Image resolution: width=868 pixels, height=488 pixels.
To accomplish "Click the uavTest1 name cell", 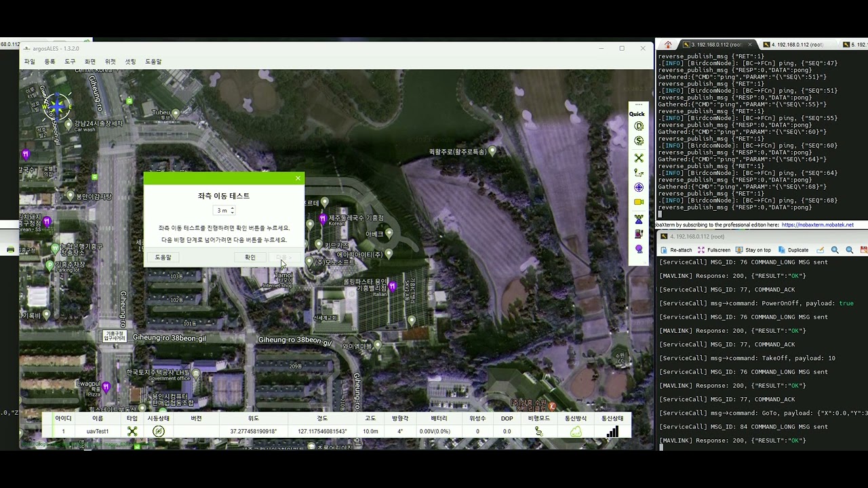I will click(98, 432).
